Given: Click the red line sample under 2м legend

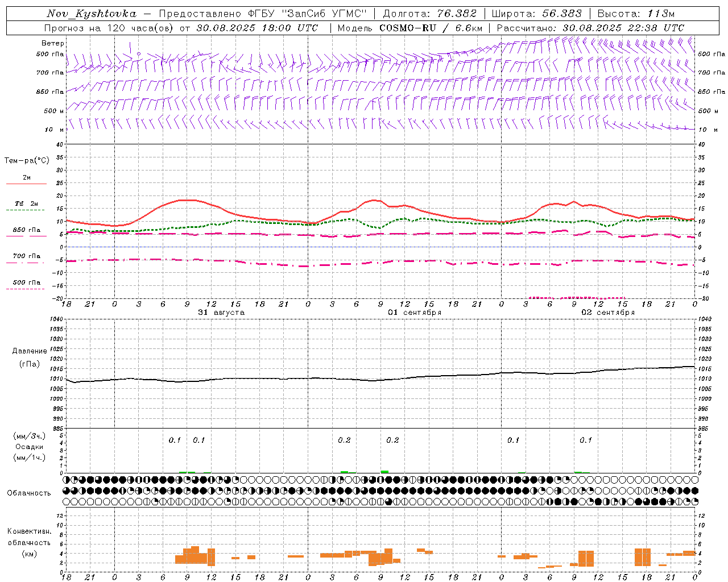Looking at the screenshot, I should coord(26,184).
